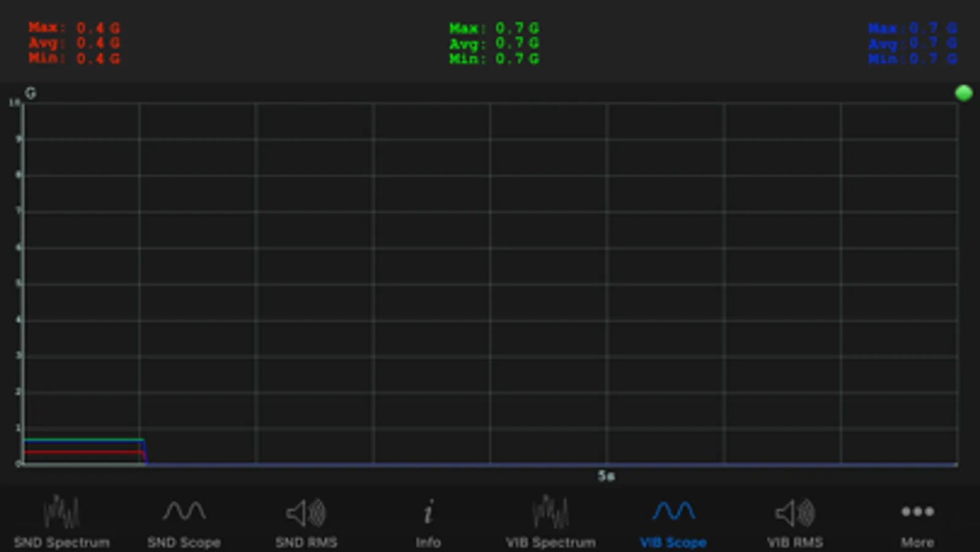Tap the green recording indicator dot

pyautogui.click(x=963, y=93)
